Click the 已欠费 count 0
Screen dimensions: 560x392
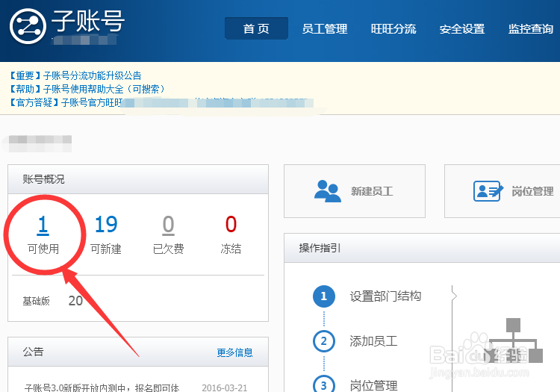click(x=168, y=225)
